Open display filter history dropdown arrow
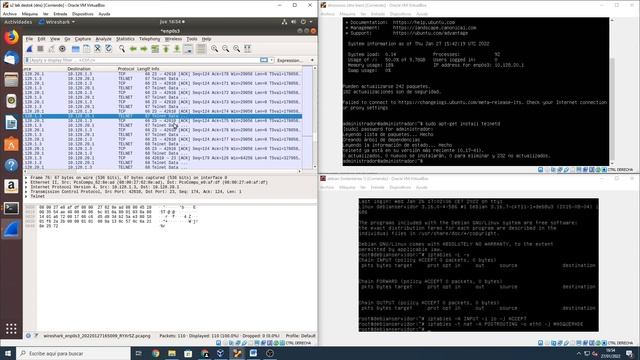 click(272, 60)
